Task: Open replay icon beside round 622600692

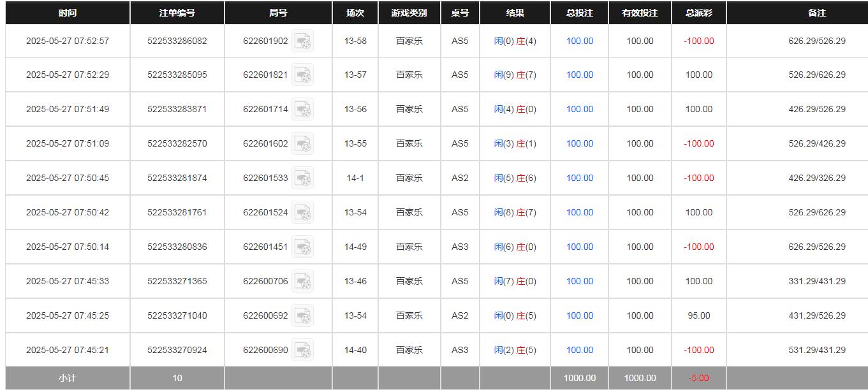Action: click(x=302, y=316)
